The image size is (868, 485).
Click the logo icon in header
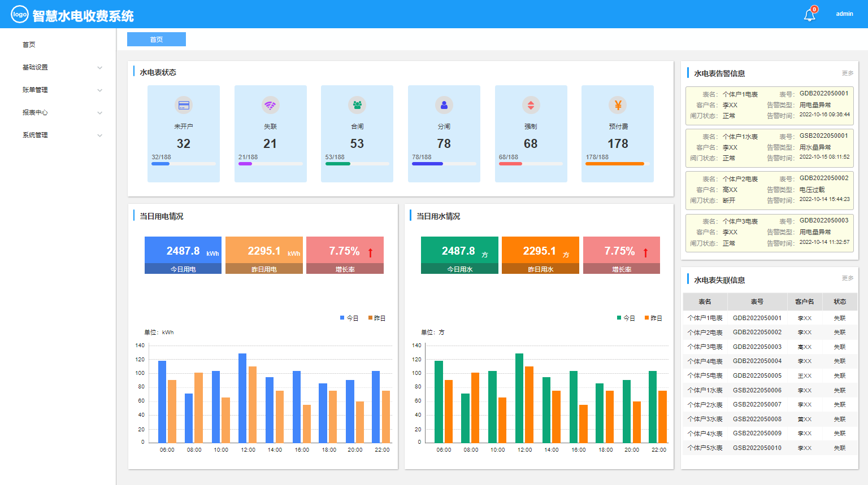click(20, 15)
